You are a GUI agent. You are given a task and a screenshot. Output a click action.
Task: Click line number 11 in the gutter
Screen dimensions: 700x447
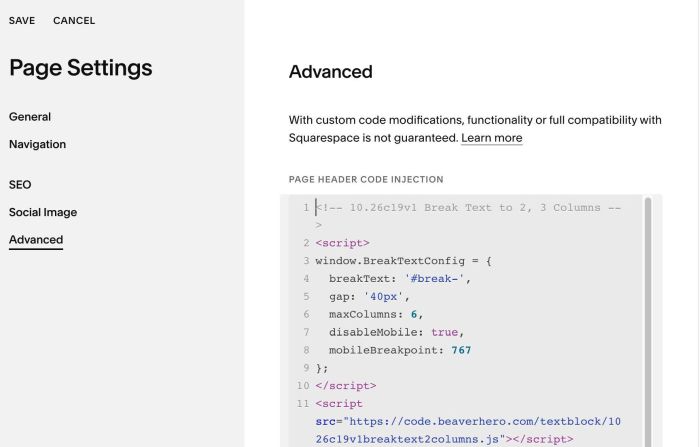click(303, 404)
